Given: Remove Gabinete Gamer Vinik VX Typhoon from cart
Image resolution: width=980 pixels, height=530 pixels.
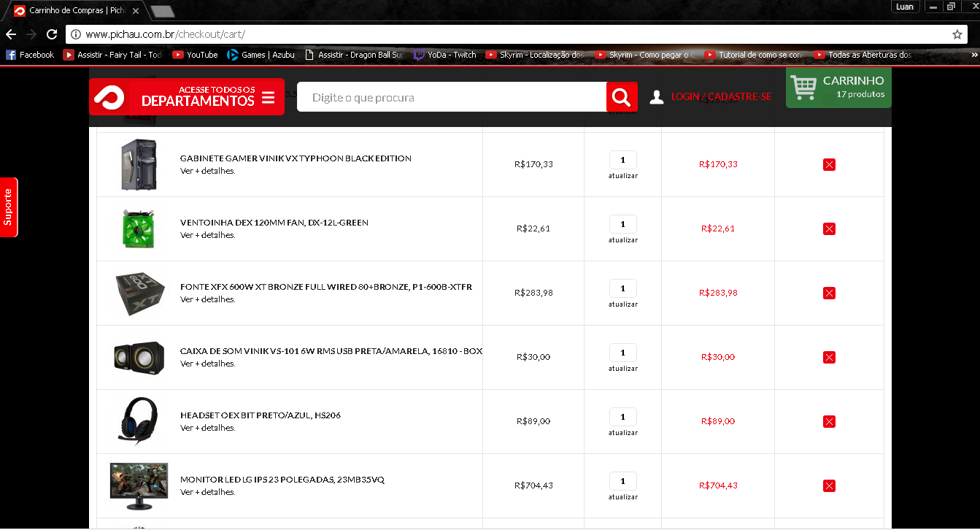Looking at the screenshot, I should (x=829, y=164).
